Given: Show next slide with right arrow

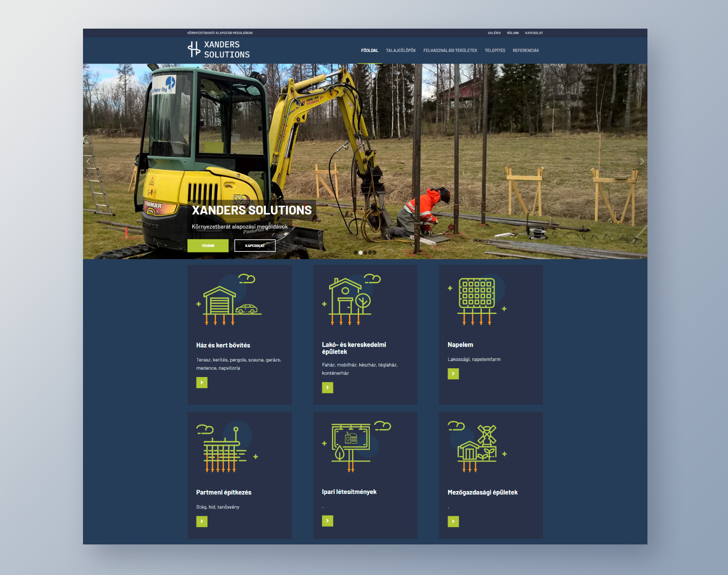Looking at the screenshot, I should tap(642, 161).
